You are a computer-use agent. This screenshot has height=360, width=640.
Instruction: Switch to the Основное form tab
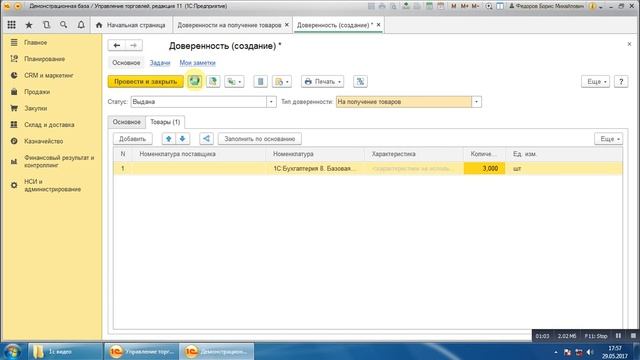coord(127,122)
